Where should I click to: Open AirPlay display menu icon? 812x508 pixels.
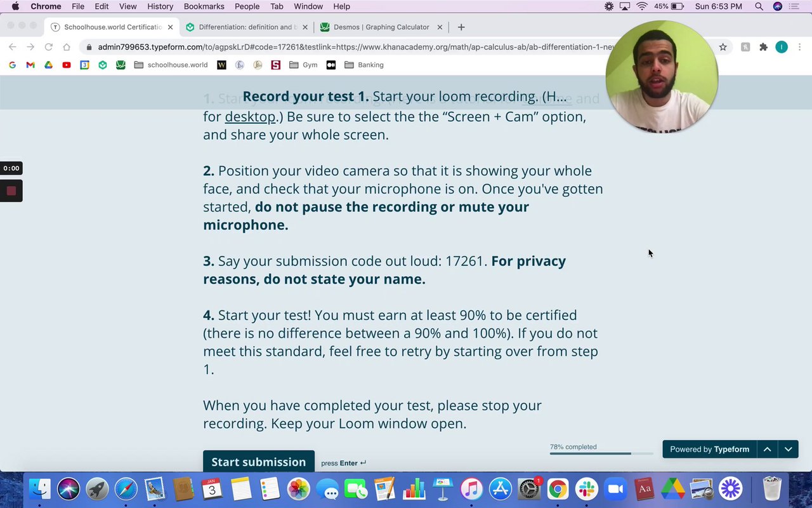625,6
